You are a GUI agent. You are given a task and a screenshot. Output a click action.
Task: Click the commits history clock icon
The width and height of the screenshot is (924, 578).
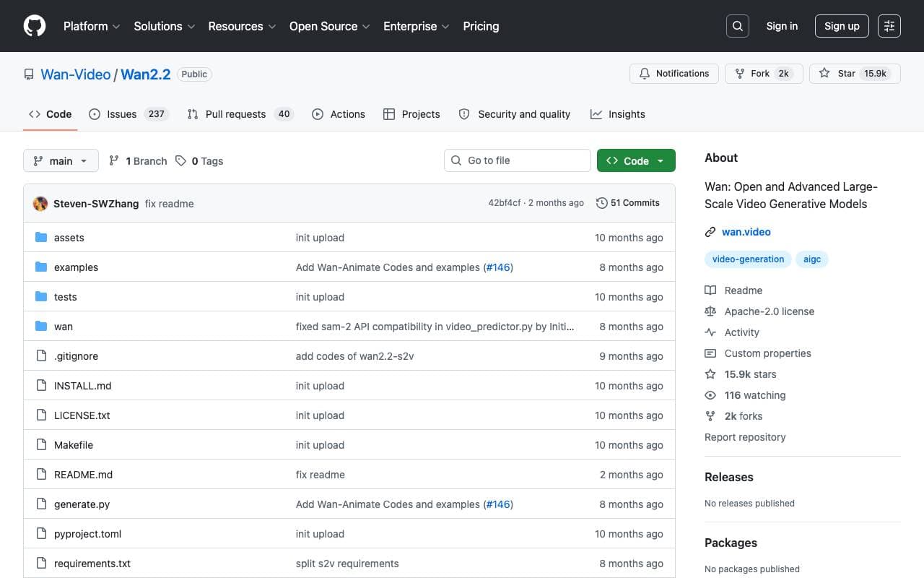click(601, 203)
